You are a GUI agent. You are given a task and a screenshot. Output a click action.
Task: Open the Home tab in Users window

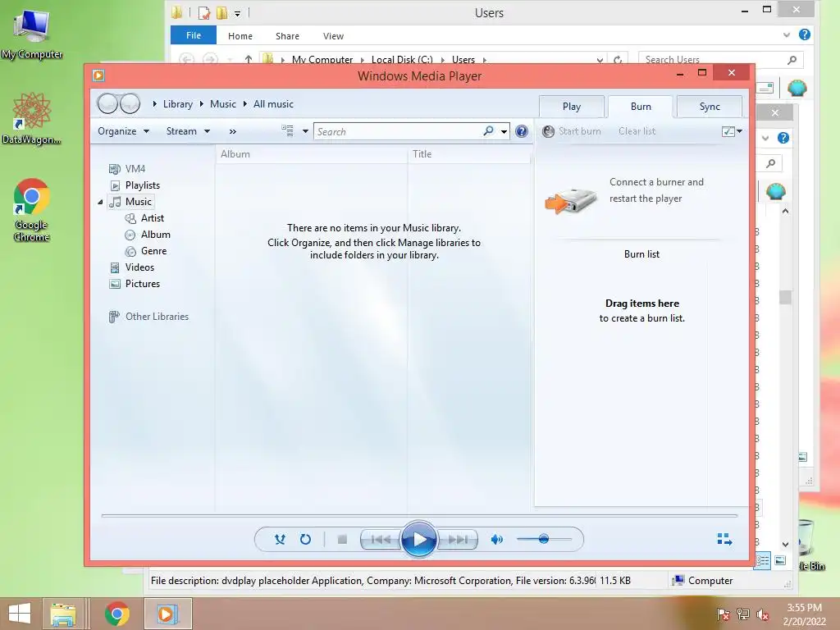coord(240,36)
